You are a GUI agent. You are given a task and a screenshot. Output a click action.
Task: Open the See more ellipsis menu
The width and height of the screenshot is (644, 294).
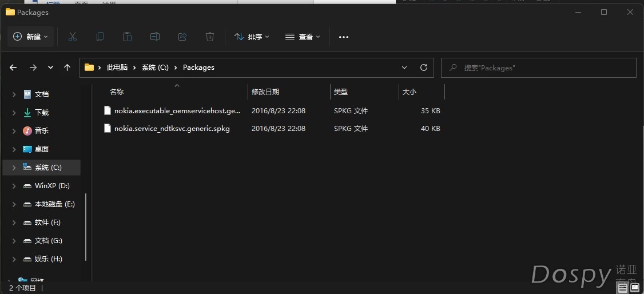[x=344, y=37]
